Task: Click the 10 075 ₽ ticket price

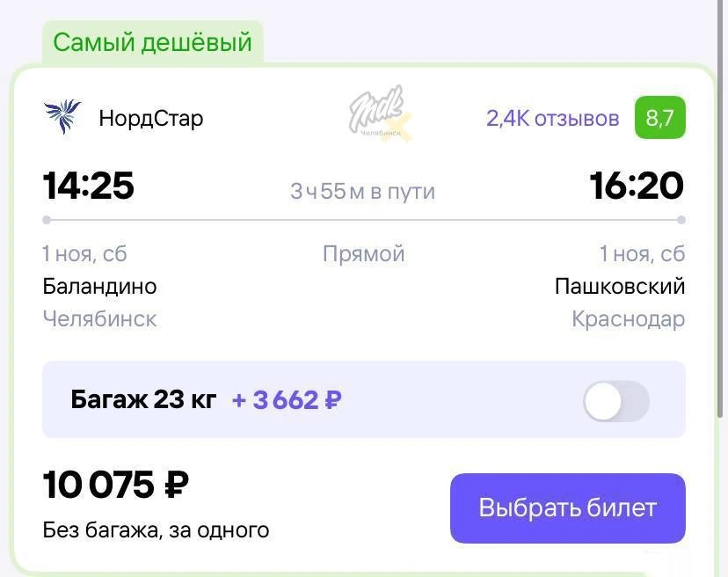Action: pos(116,485)
